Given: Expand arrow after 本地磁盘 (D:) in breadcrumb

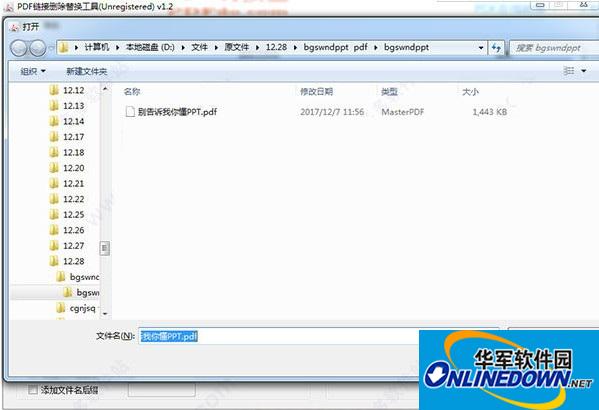Looking at the screenshot, I should click(183, 48).
